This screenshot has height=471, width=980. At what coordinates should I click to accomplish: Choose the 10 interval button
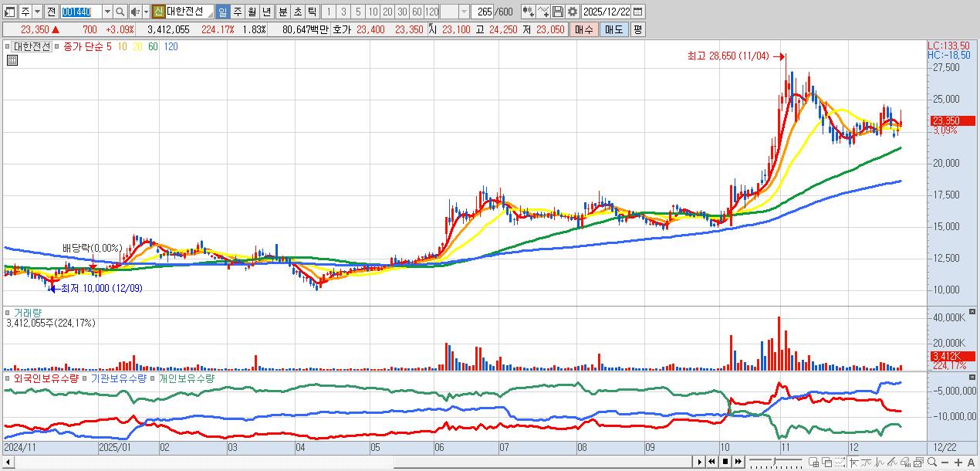(373, 12)
